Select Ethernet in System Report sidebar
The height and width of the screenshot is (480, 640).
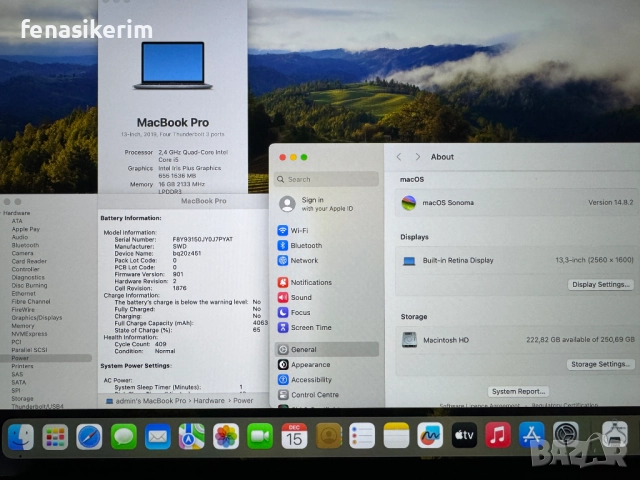point(24,293)
